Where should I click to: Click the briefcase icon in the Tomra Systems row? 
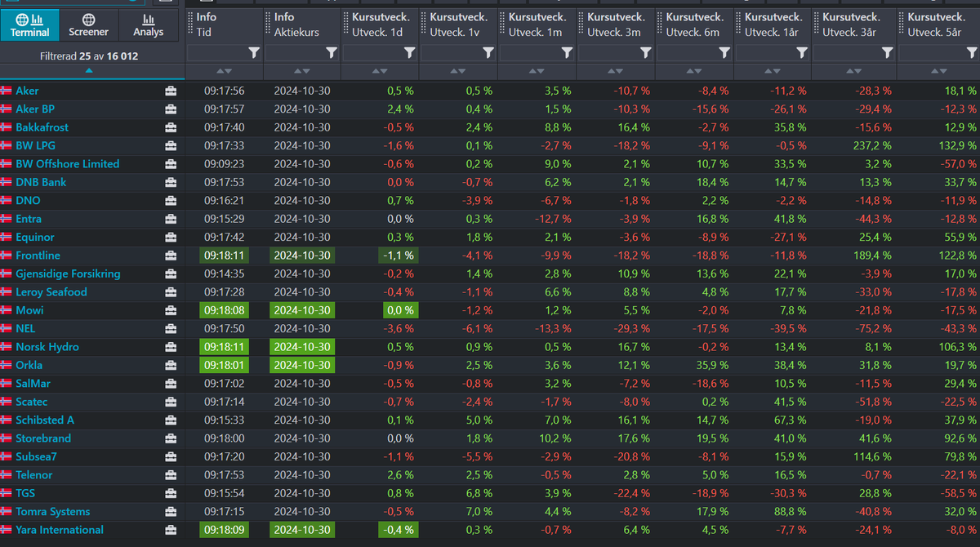pos(171,511)
